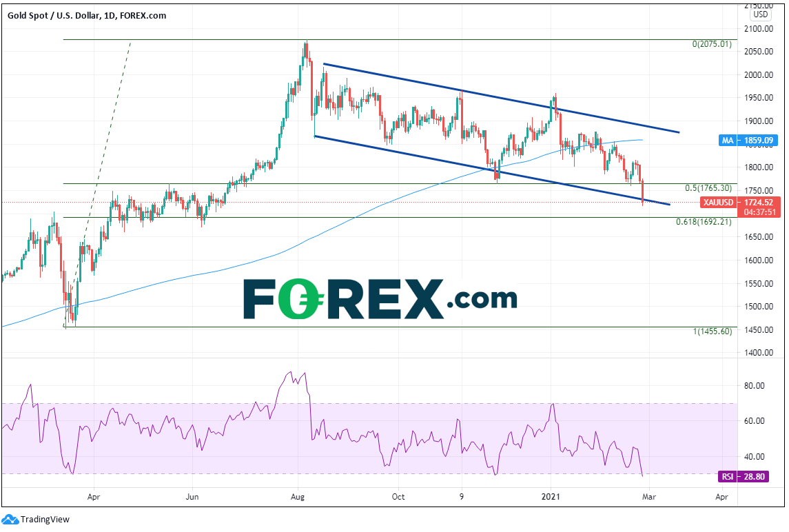Select the Oct label on time axis

pos(397,495)
